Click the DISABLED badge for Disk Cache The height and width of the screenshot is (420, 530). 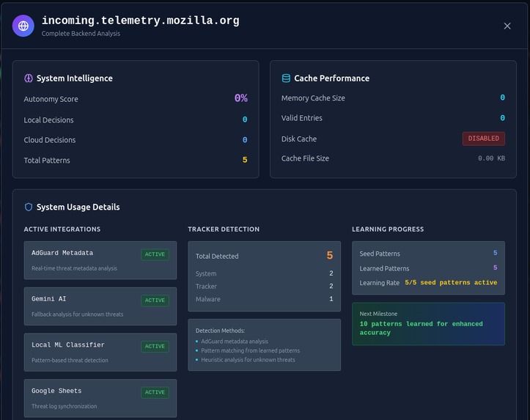(x=483, y=139)
